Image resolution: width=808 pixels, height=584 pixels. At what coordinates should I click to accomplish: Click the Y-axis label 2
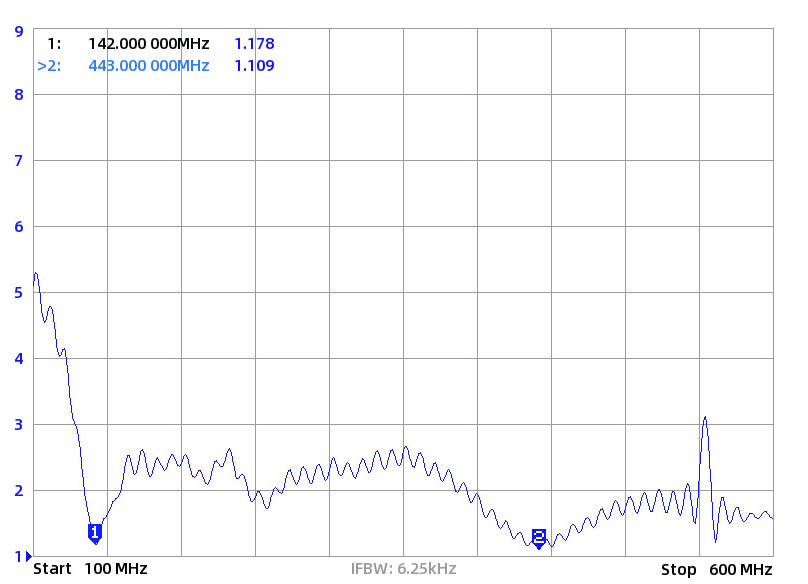(19, 491)
